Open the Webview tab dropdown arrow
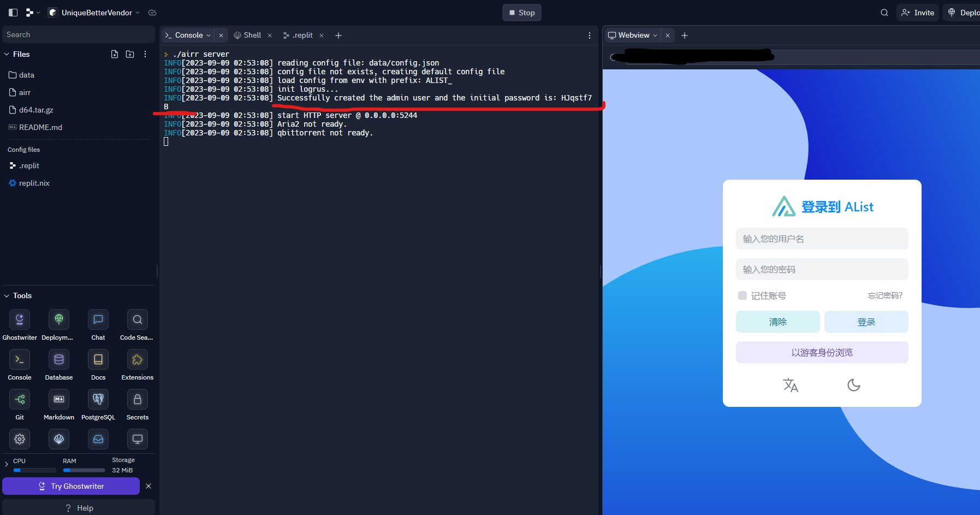 pos(655,35)
